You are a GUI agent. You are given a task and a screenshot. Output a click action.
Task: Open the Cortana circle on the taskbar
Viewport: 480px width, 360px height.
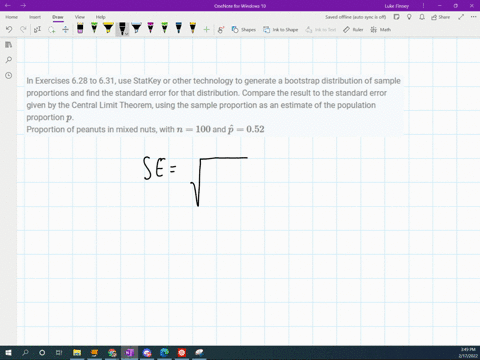click(42, 353)
